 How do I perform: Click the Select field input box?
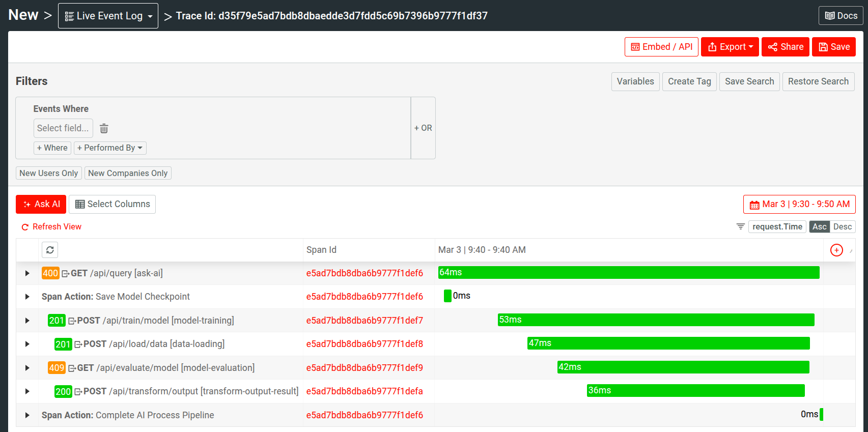pos(63,128)
